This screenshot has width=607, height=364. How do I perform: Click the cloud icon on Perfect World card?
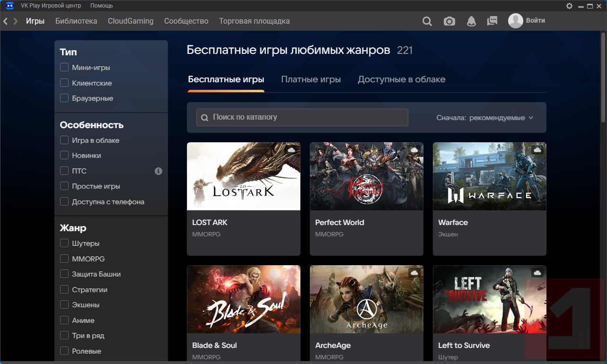(x=414, y=150)
